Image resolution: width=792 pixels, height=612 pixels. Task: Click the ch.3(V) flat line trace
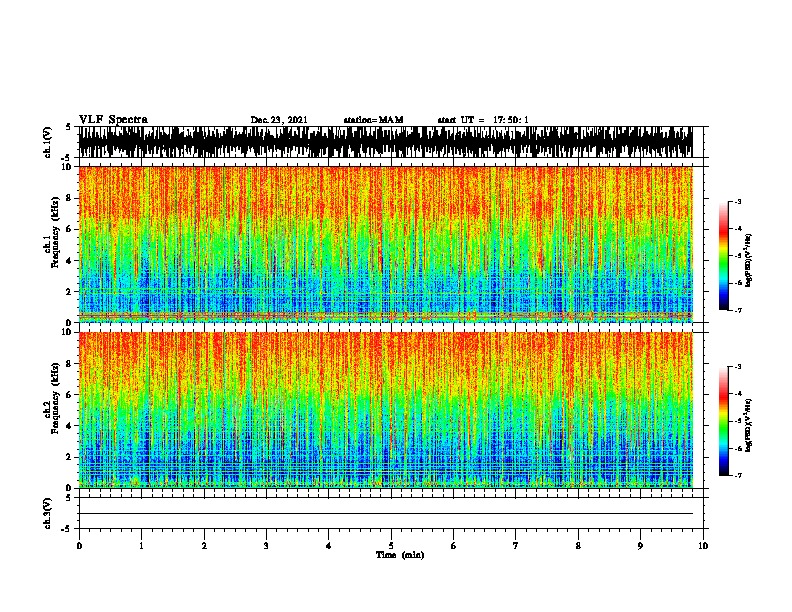pos(386,514)
